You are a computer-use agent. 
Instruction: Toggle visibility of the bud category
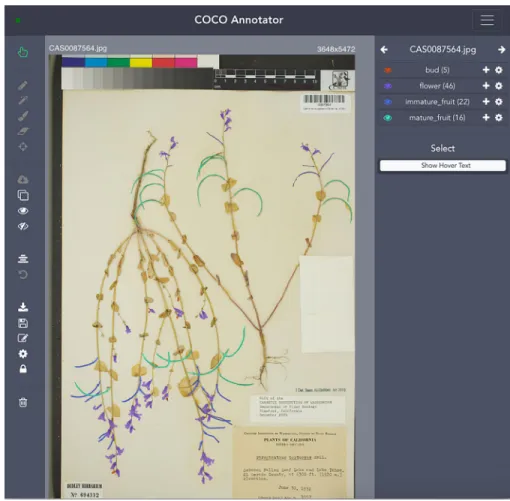tap(387, 70)
